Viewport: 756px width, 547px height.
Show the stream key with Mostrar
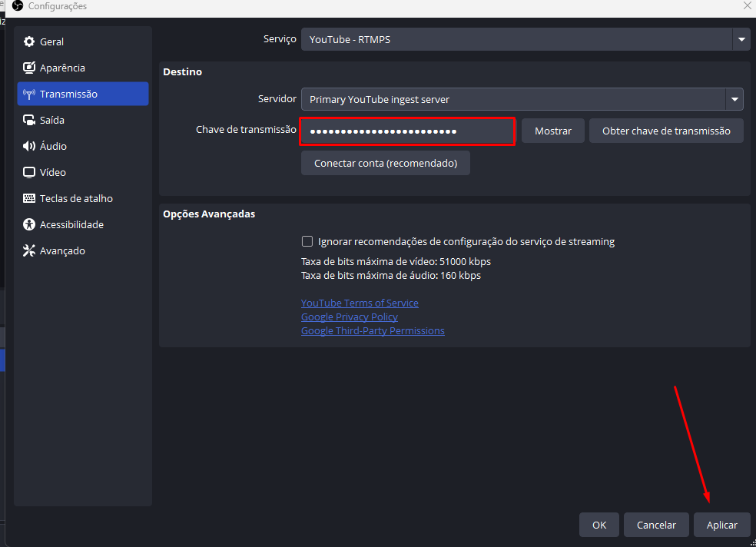pos(553,131)
